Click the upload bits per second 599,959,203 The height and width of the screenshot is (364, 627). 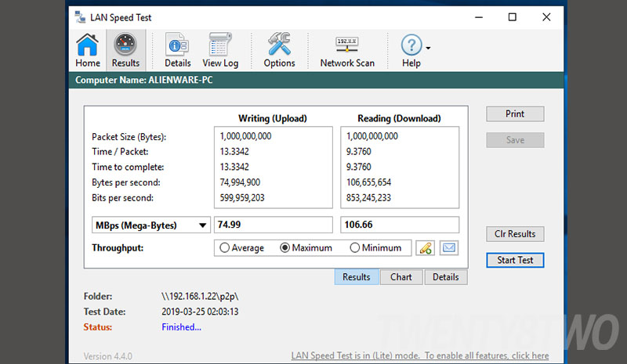[242, 198]
